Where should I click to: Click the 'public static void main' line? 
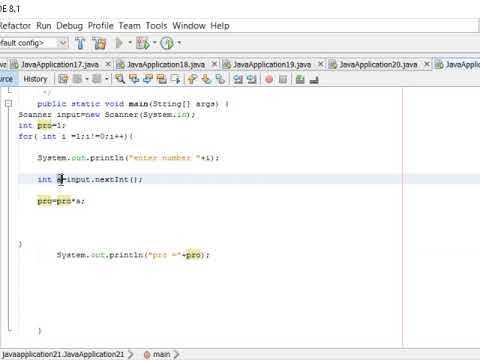click(x=133, y=104)
